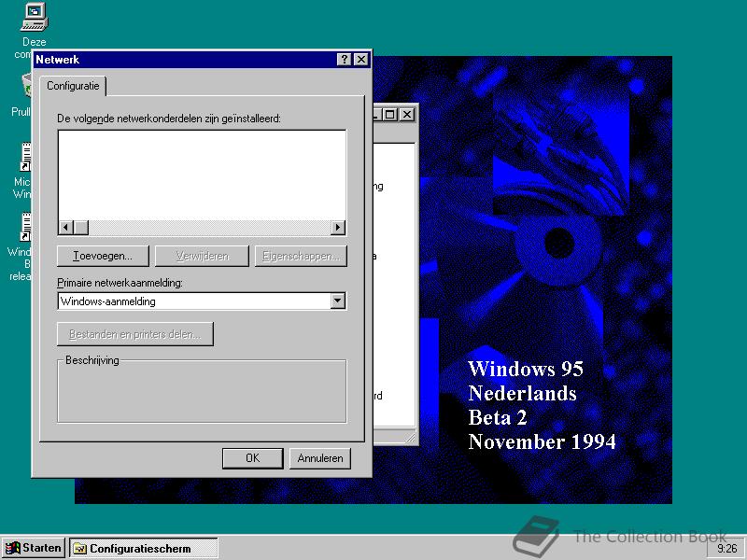Select the Configuratie tab
This screenshot has width=747, height=560.
(x=73, y=86)
